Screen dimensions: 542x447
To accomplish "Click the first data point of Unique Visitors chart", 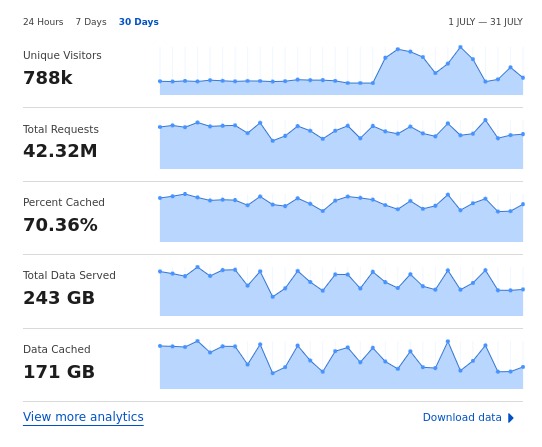I will point(160,82).
